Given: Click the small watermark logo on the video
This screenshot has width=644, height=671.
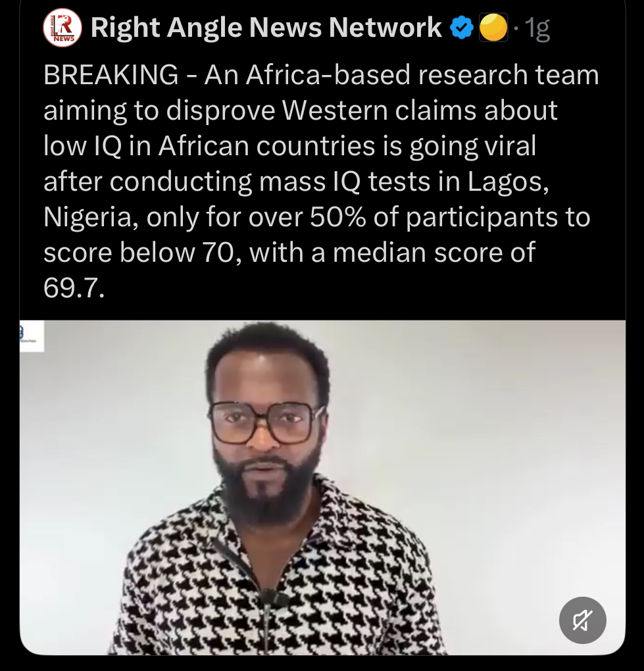Looking at the screenshot, I should (x=31, y=336).
